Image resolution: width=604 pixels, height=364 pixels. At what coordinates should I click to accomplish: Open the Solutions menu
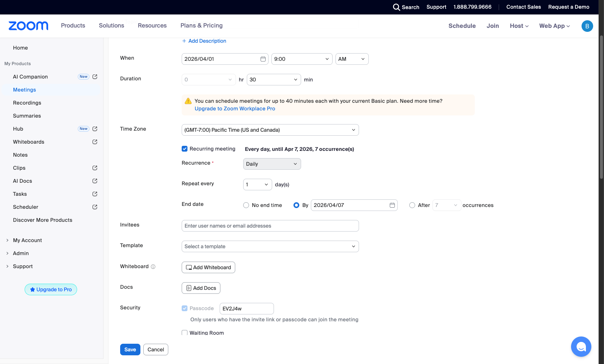[x=111, y=26]
